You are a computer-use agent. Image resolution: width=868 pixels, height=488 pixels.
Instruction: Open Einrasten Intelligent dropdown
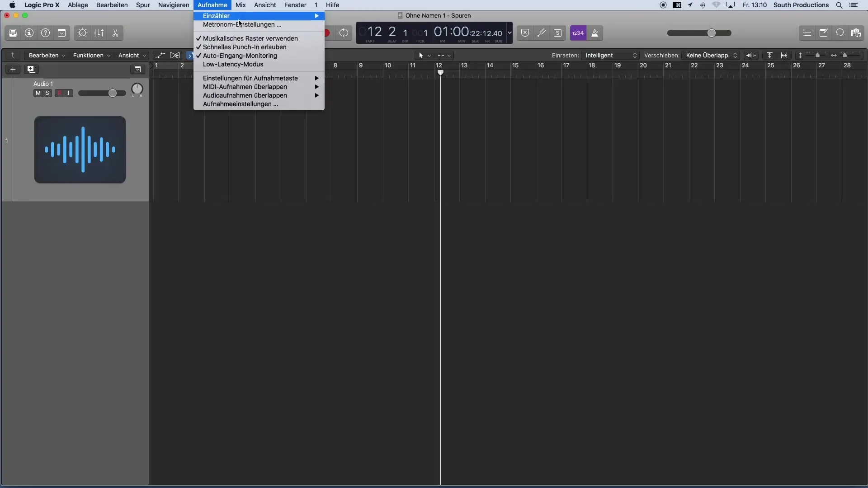(610, 55)
